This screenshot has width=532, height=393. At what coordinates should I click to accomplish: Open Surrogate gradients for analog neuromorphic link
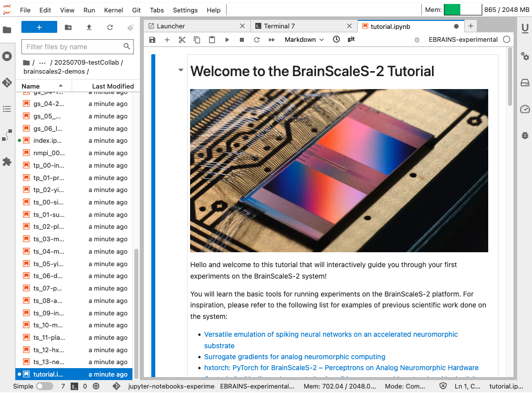[x=295, y=357]
